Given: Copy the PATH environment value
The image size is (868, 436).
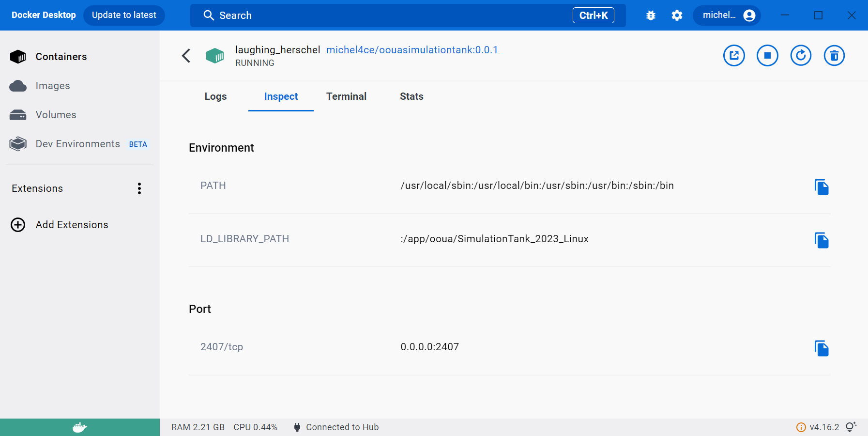Looking at the screenshot, I should coord(821,187).
